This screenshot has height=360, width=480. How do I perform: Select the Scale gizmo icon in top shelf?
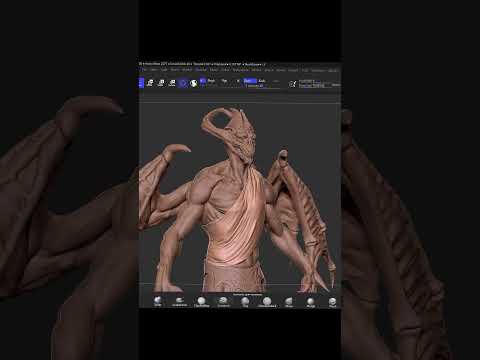point(161,83)
